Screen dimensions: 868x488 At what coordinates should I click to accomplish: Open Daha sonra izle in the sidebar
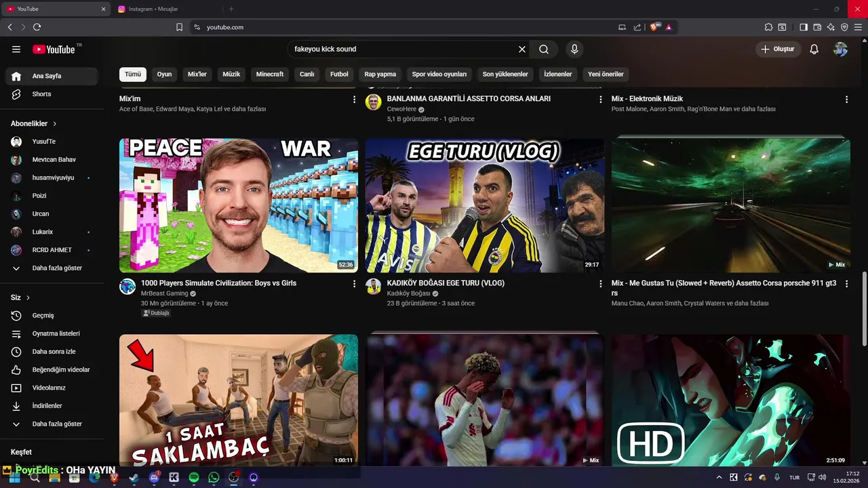[52, 352]
